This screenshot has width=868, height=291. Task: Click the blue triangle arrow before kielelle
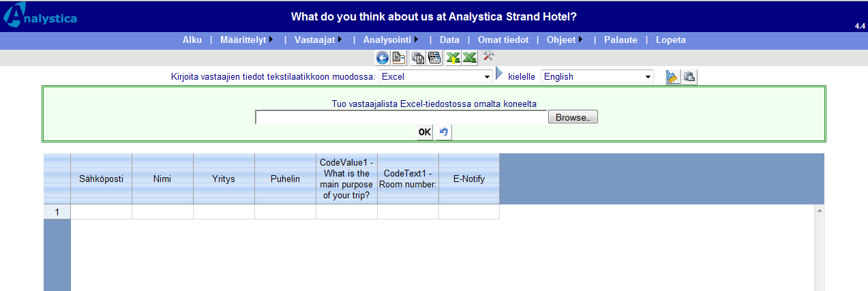(498, 74)
